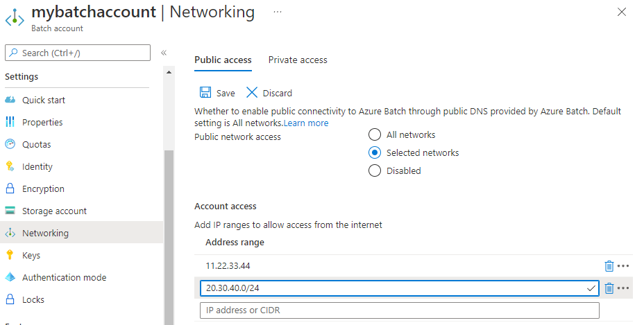The width and height of the screenshot is (644, 325).
Task: Collapse the left sidebar menu
Action: point(164,53)
